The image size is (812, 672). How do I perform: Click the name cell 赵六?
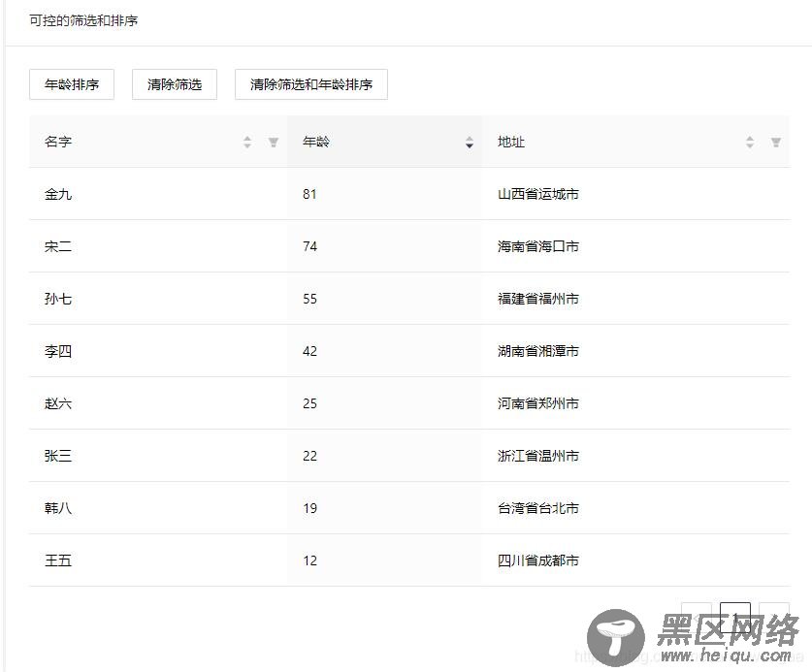(x=58, y=403)
